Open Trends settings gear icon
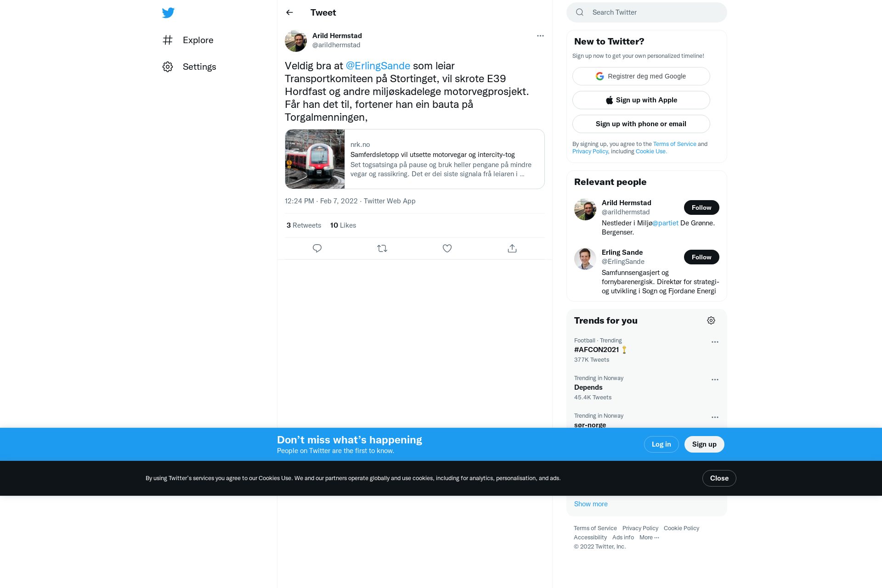Viewport: 882px width, 588px height. 711,320
